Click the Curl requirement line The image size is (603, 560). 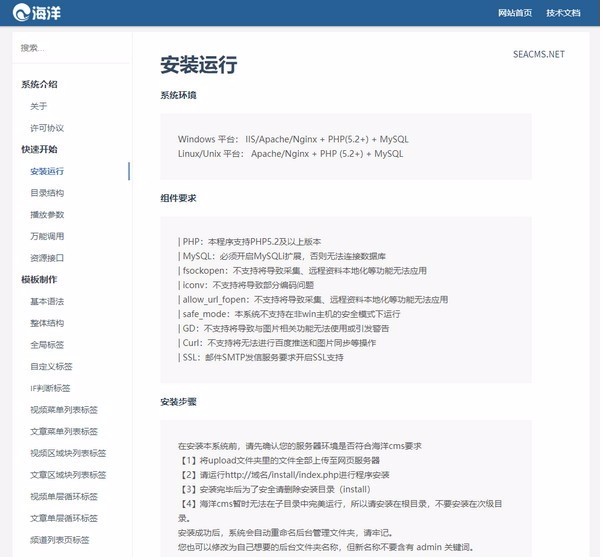coord(278,343)
